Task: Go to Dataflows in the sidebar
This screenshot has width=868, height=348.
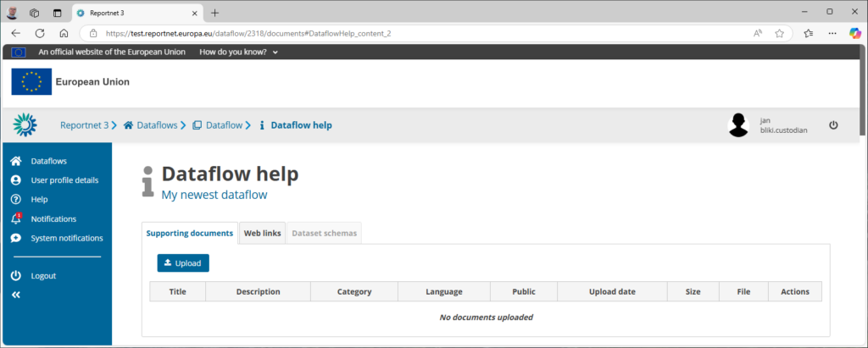Action: [x=48, y=161]
